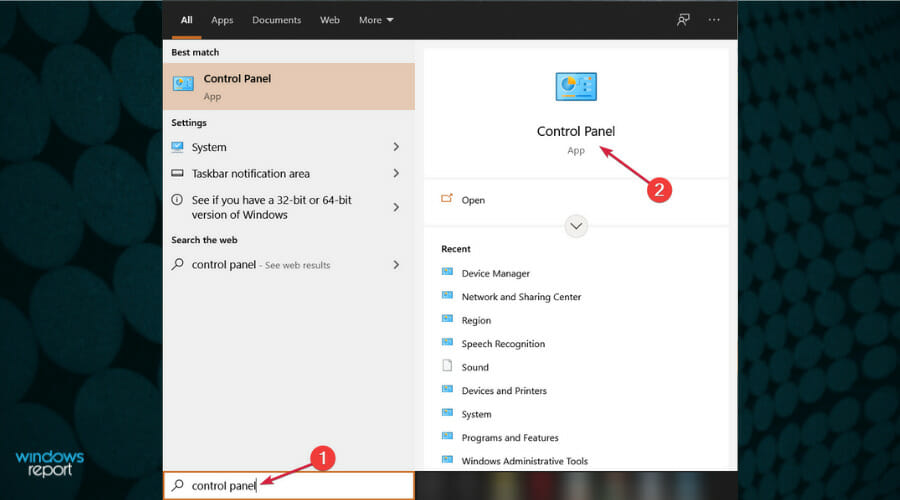
Task: Open System settings result
Action: click(x=289, y=147)
